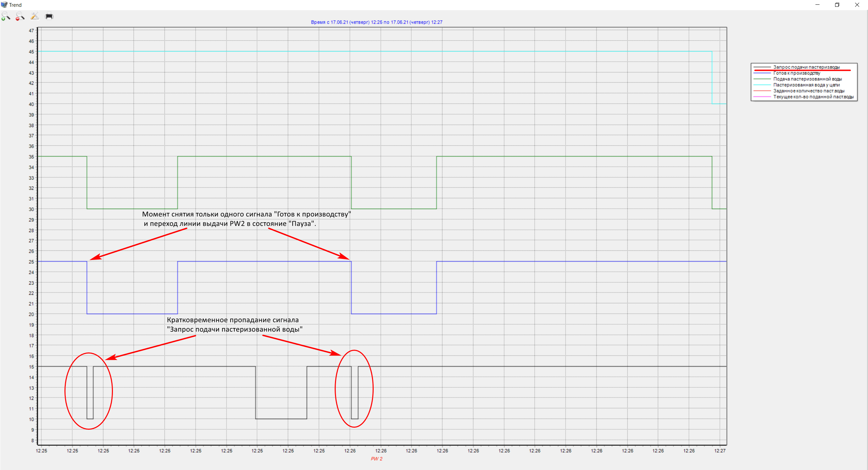The image size is (868, 470).
Task: Click the pink line swatch in legend
Action: coord(762,97)
